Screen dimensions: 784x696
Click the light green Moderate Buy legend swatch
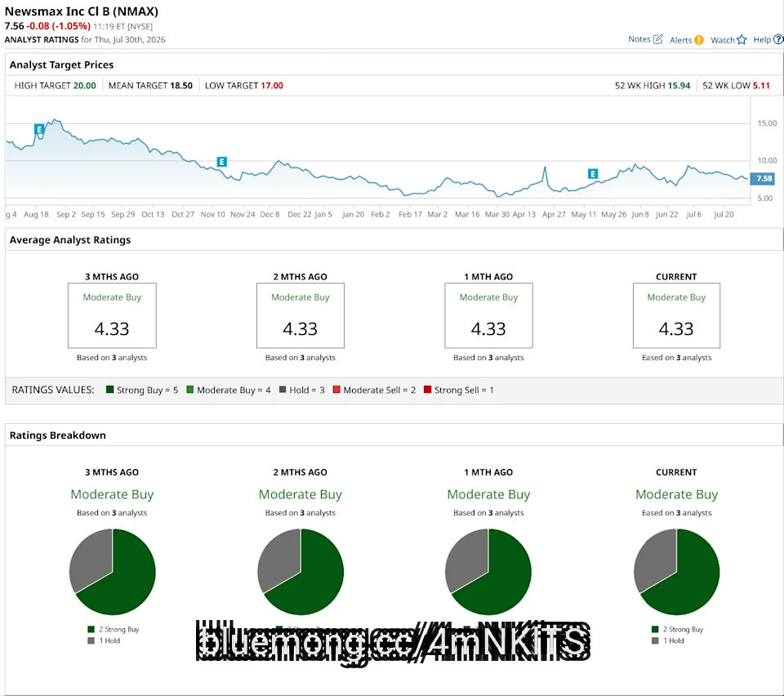point(190,390)
